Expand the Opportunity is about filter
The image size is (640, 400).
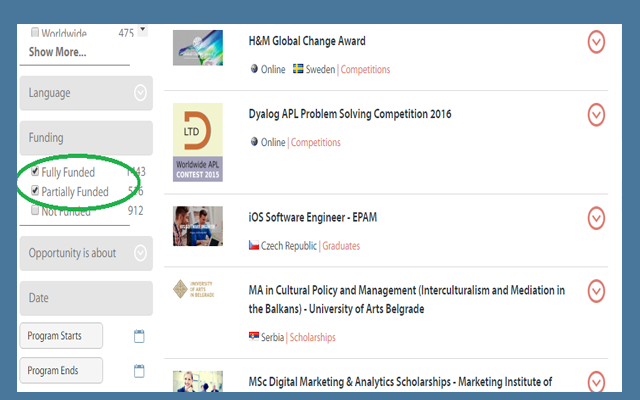(x=86, y=253)
